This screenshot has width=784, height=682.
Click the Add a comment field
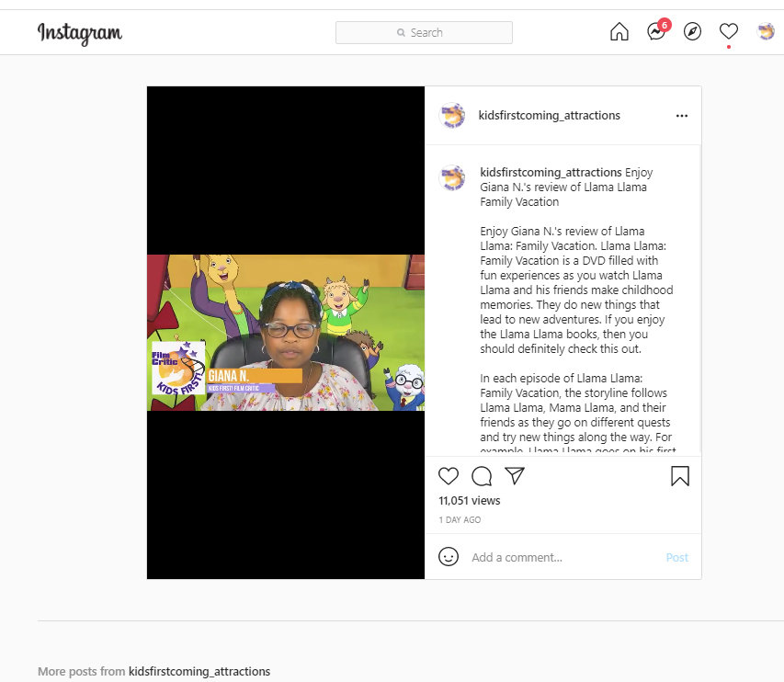563,557
